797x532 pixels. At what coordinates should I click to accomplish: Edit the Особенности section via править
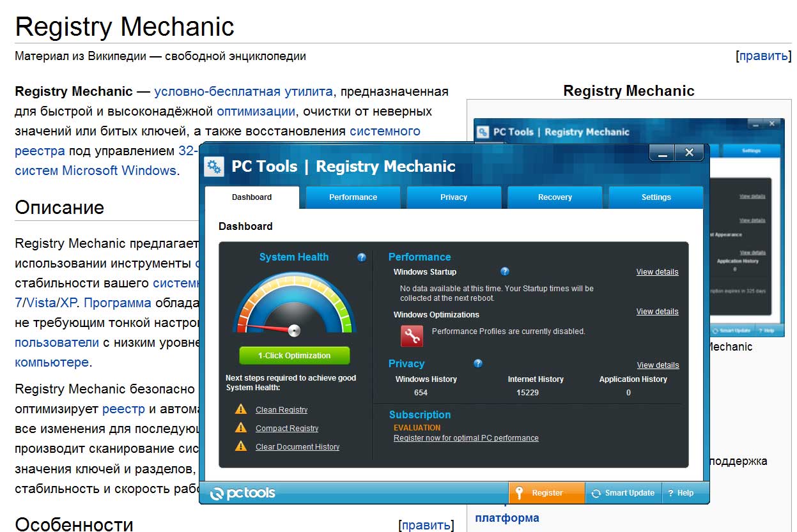425,525
